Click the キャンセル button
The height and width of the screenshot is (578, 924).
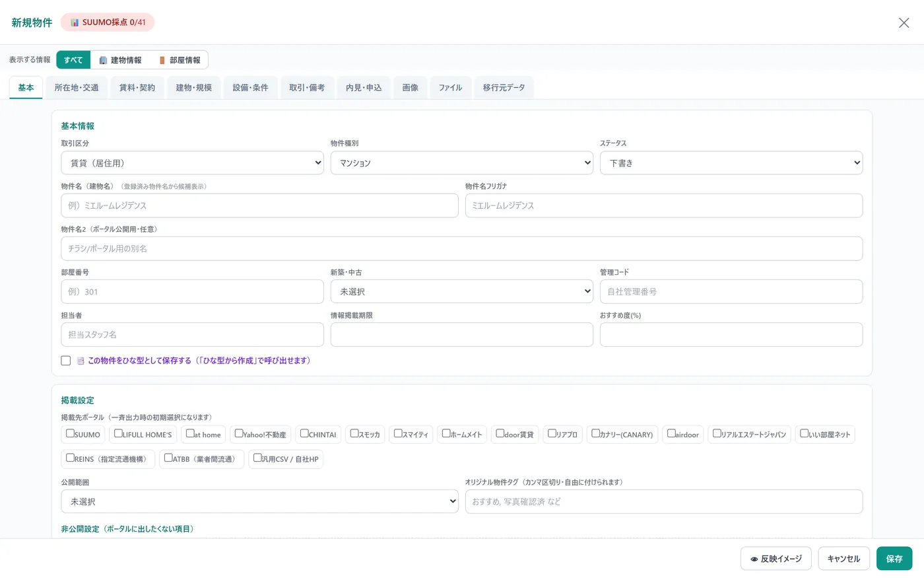[x=843, y=559]
